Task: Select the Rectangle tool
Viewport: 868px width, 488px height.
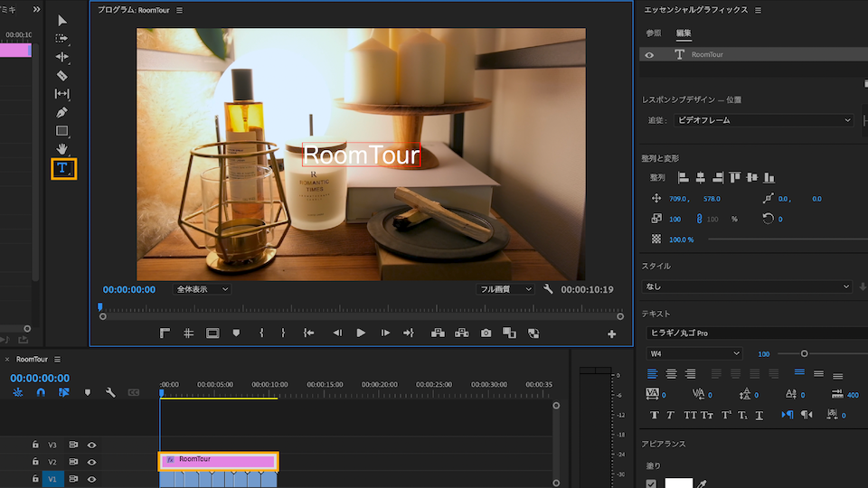Action: [62, 130]
